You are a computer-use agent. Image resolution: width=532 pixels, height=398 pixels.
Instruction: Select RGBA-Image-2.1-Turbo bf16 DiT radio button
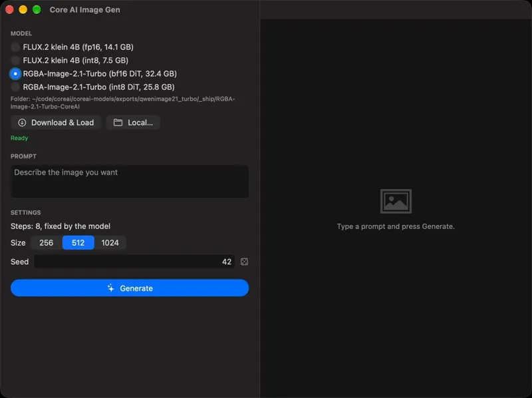pos(15,74)
